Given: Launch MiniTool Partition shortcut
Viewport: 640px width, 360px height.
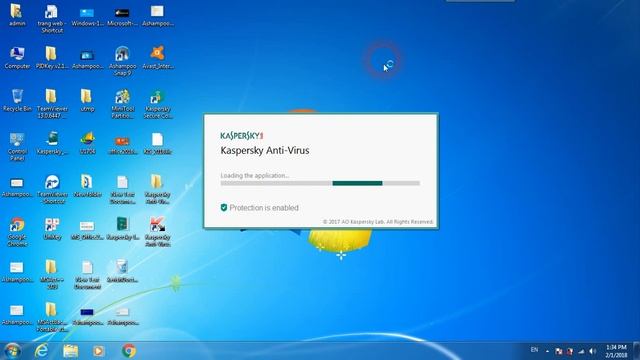Looking at the screenshot, I should (x=122, y=104).
